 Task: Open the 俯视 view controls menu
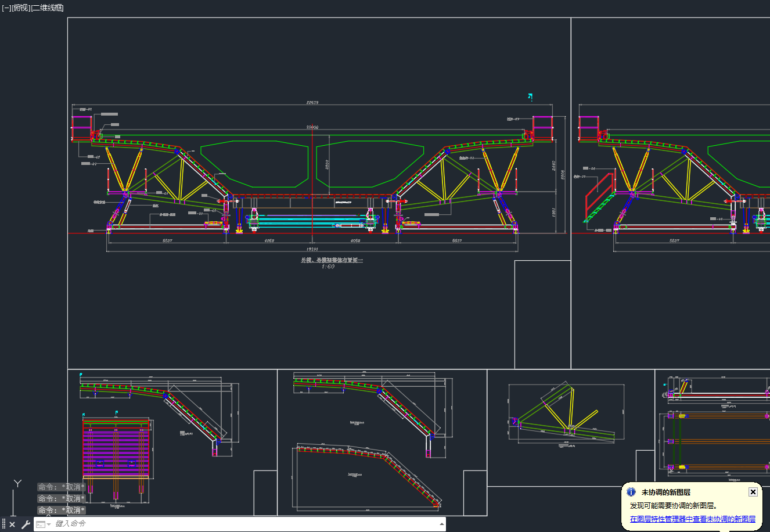(21, 8)
